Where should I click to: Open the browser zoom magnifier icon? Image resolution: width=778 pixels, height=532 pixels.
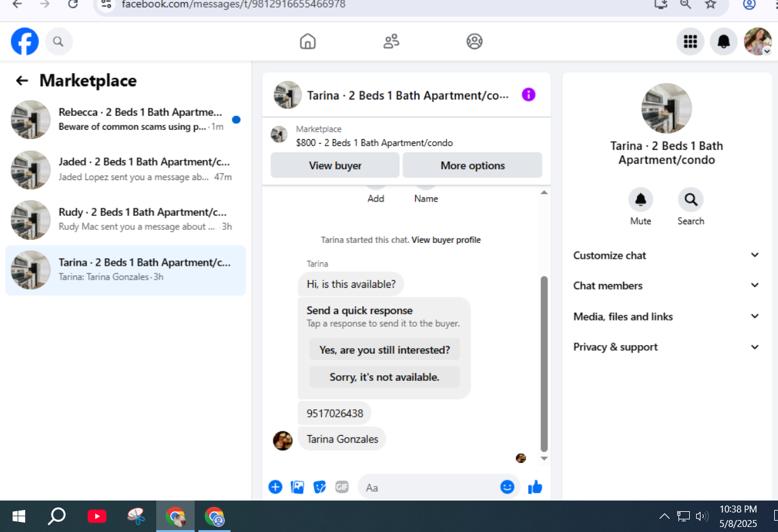[685, 4]
